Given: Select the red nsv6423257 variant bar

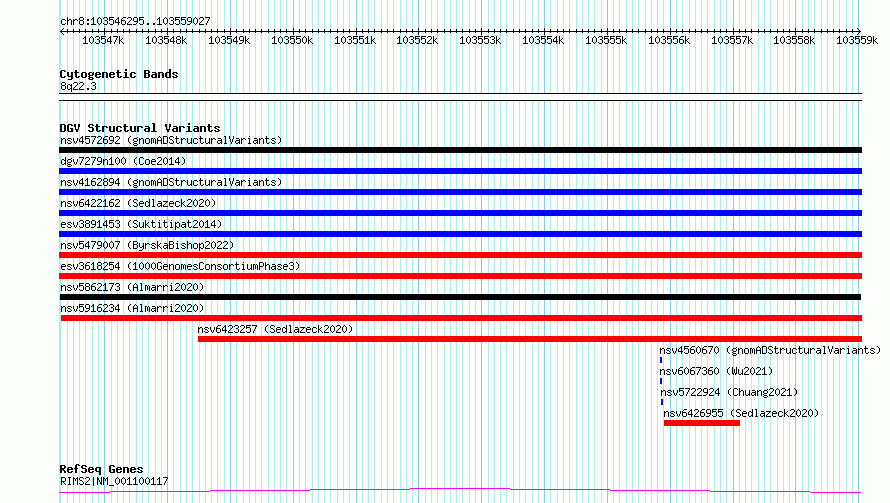Looking at the screenshot, I should (x=530, y=339).
